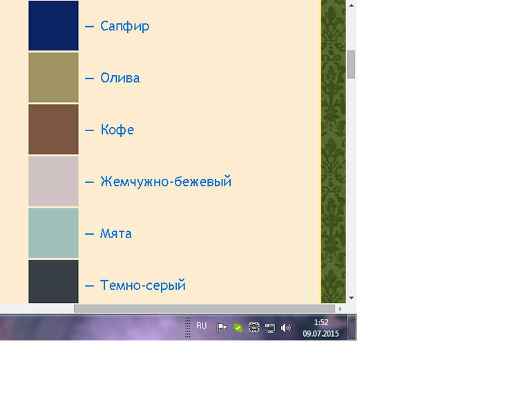Click the Show desktop strip in taskbar

(x=352, y=327)
